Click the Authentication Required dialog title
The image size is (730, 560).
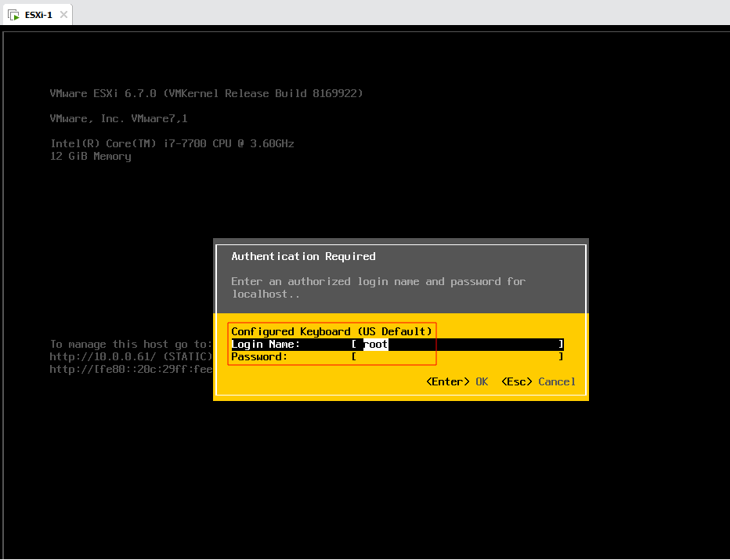pos(304,256)
